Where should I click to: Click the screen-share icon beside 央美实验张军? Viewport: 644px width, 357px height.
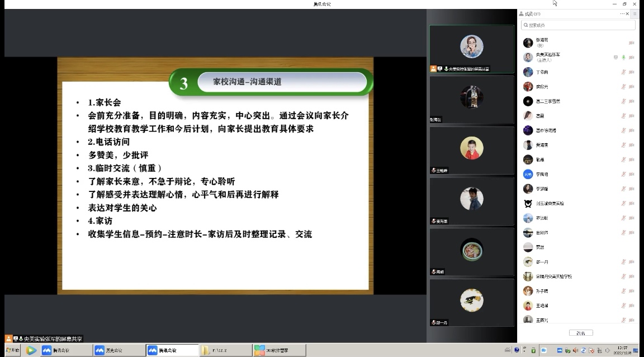click(615, 58)
